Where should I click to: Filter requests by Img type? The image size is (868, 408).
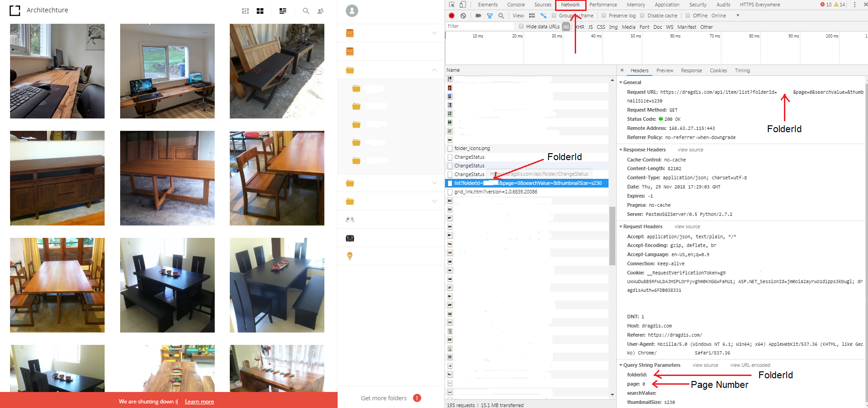click(x=613, y=27)
